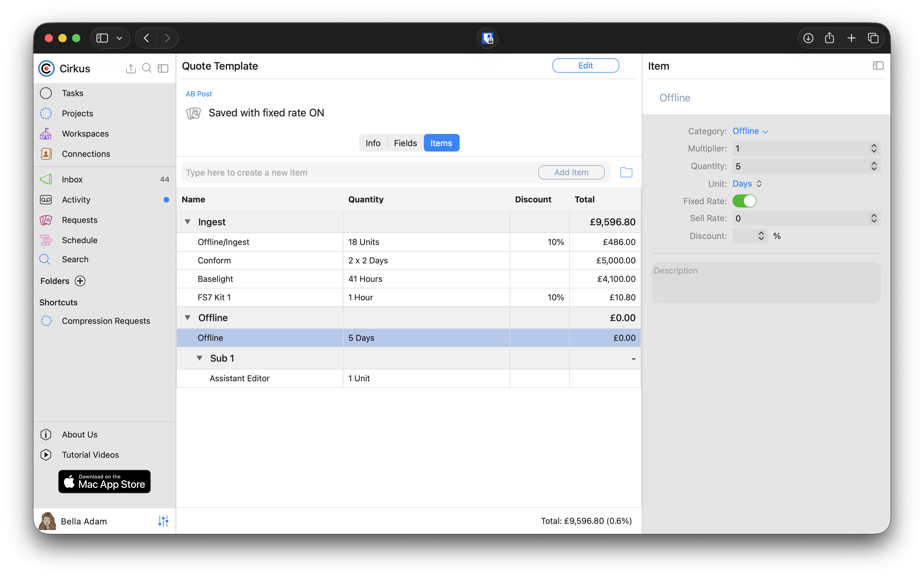Click the quote template cards icon
924x578 pixels.
193,113
